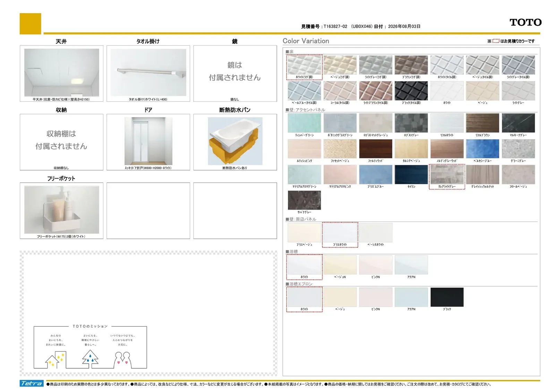555x392 pixels.
Task: Select the ベージュ(ラグ調) floor swatch
Action: (x=340, y=65)
